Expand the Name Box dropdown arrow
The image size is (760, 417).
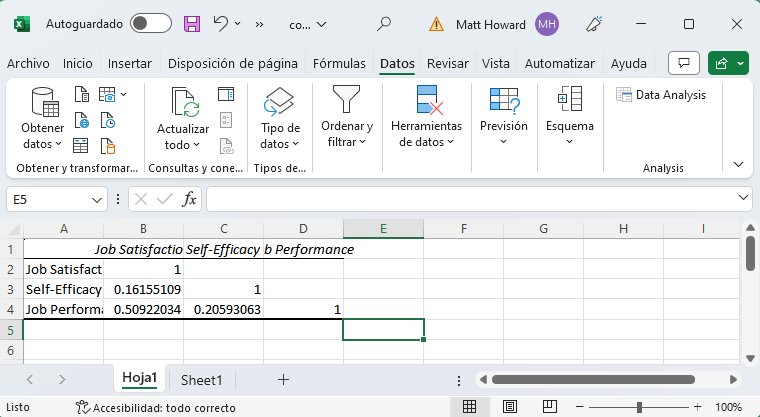pos(97,199)
